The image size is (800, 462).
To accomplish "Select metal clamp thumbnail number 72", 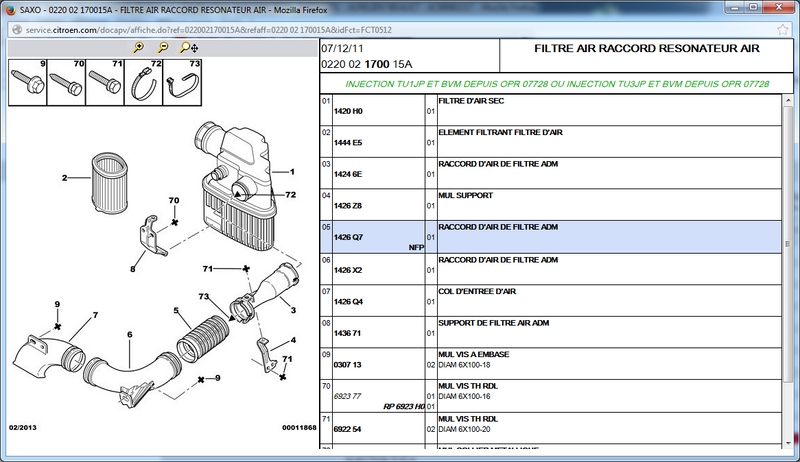I will pyautogui.click(x=143, y=82).
